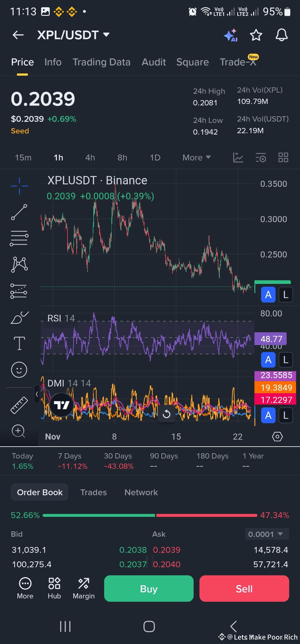Viewport: 300px width, 644px height.
Task: Show the Network section
Action: coord(141,492)
